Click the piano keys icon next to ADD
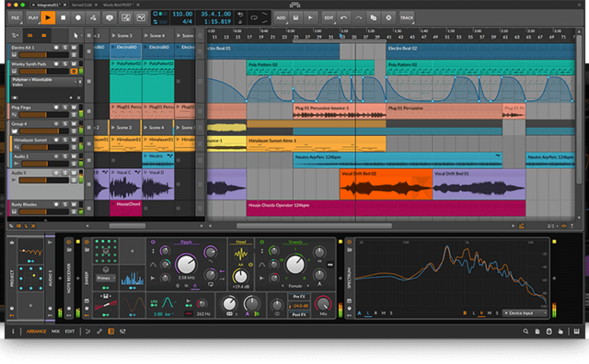Image resolution: width=589 pixels, height=364 pixels. coord(296,17)
